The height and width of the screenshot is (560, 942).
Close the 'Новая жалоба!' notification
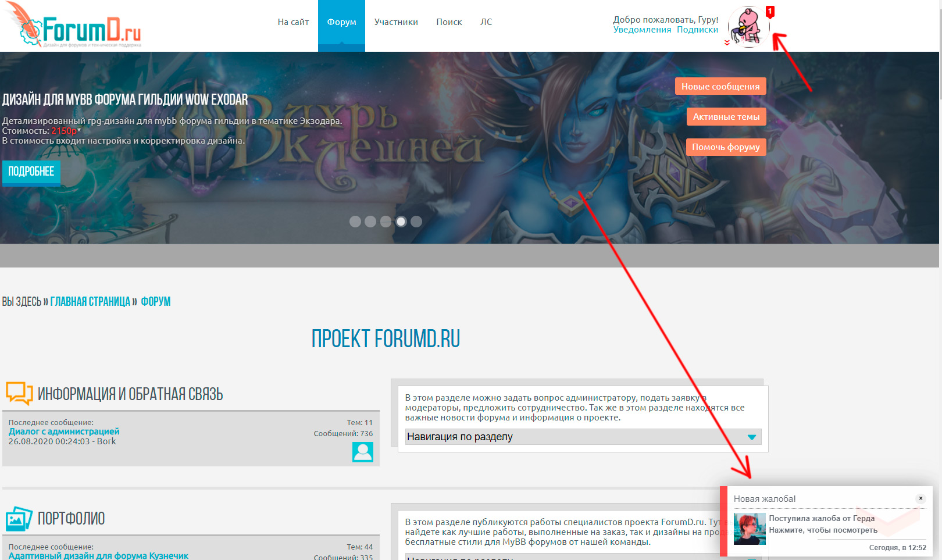920,498
